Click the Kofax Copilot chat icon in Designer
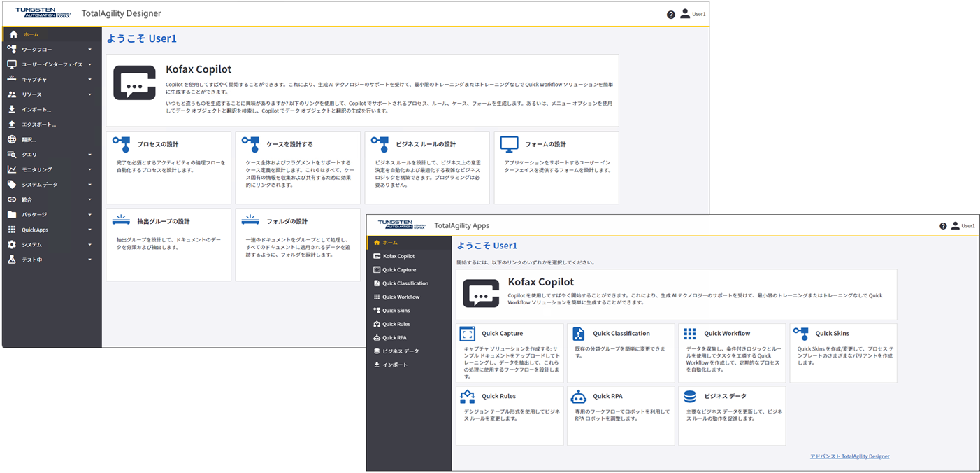The height and width of the screenshot is (473, 980). (134, 84)
